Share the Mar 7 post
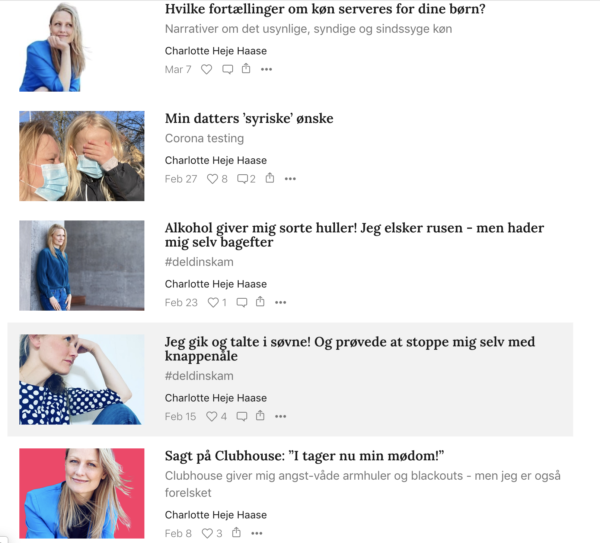 click(x=246, y=69)
